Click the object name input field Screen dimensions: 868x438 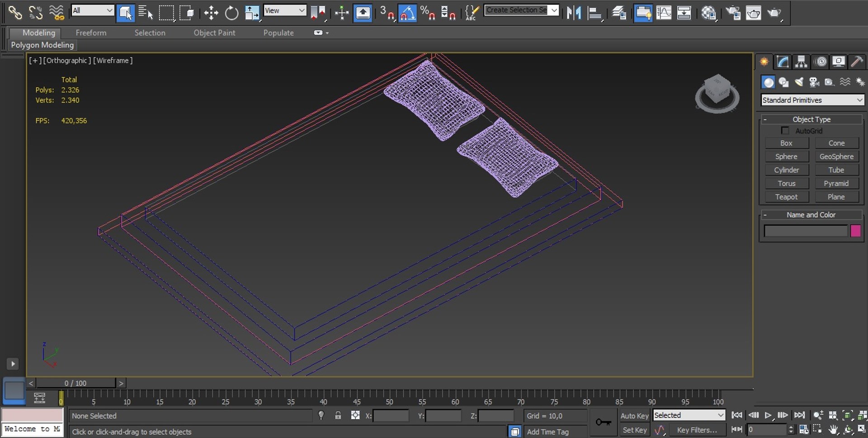pyautogui.click(x=806, y=231)
